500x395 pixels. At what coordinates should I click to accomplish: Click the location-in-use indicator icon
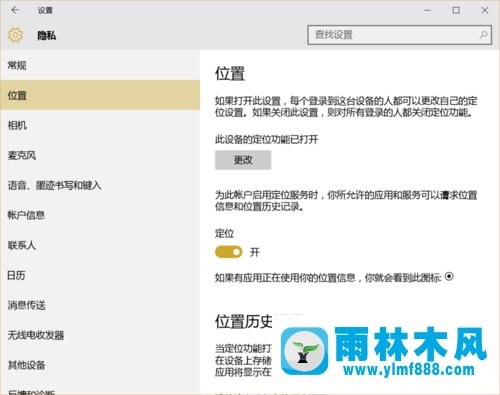(449, 276)
